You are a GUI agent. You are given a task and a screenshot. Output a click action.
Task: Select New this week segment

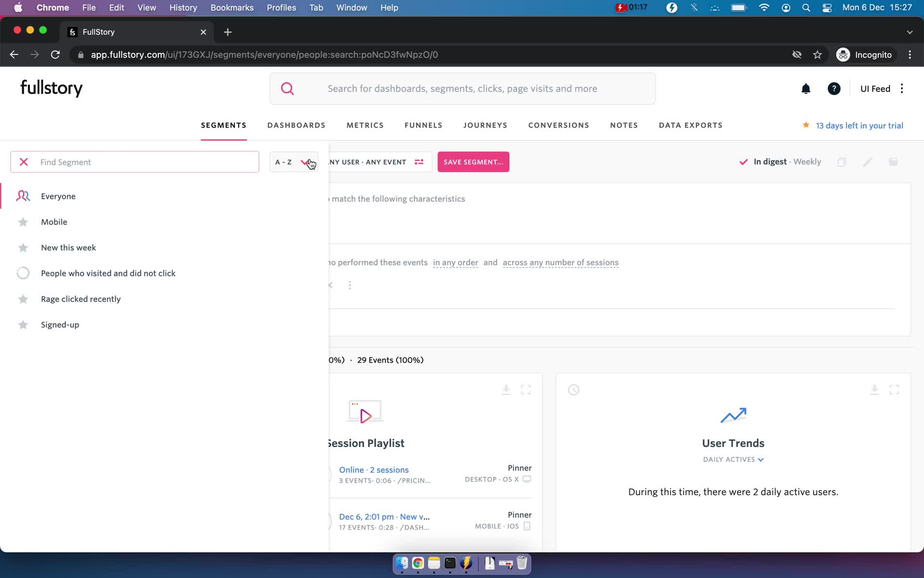click(68, 248)
